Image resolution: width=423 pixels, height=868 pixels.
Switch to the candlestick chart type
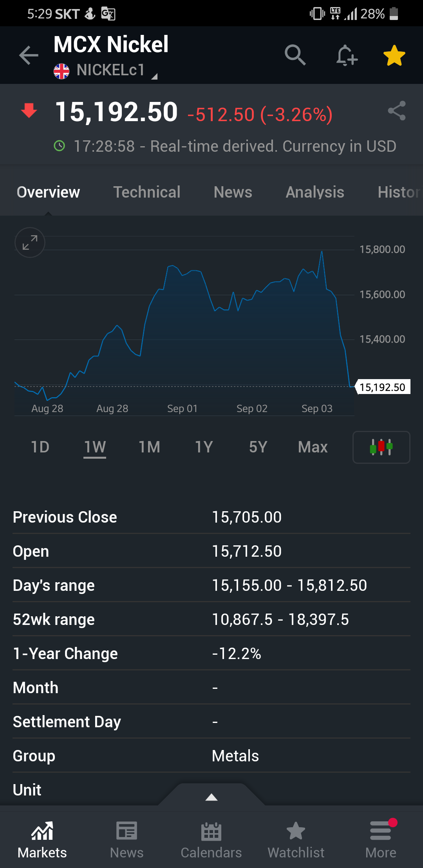[x=381, y=447]
